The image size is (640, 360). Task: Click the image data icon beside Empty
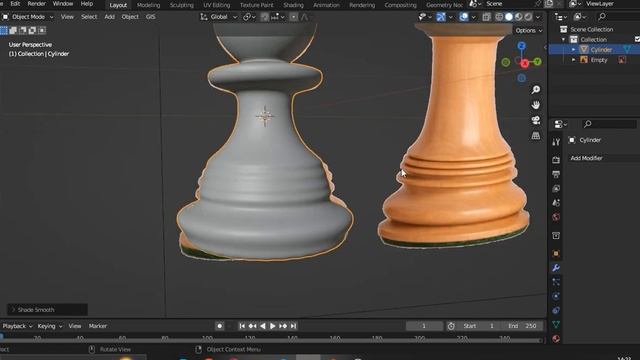[622, 60]
